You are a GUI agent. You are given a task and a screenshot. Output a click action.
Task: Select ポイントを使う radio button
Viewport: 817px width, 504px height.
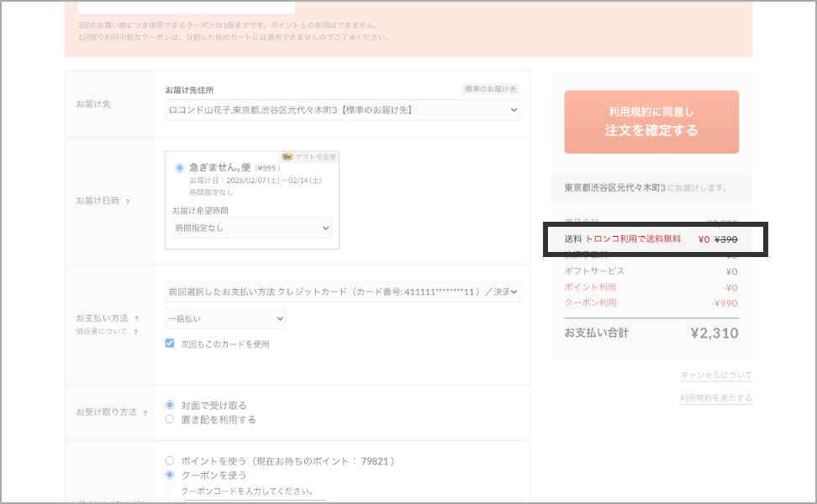point(170,461)
